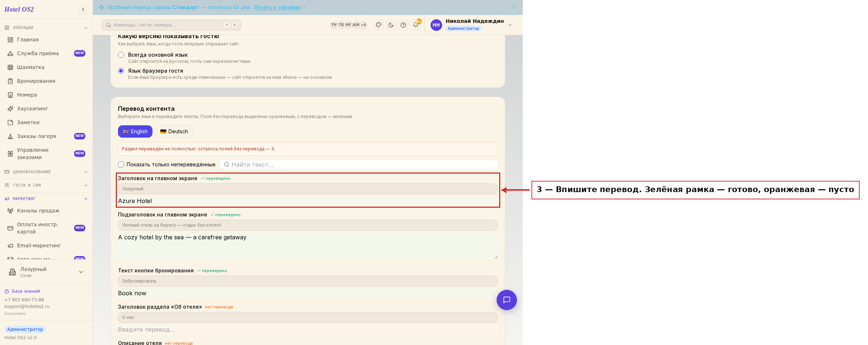
Task: Open Служба приёма in the sidebar
Action: [x=46, y=53]
